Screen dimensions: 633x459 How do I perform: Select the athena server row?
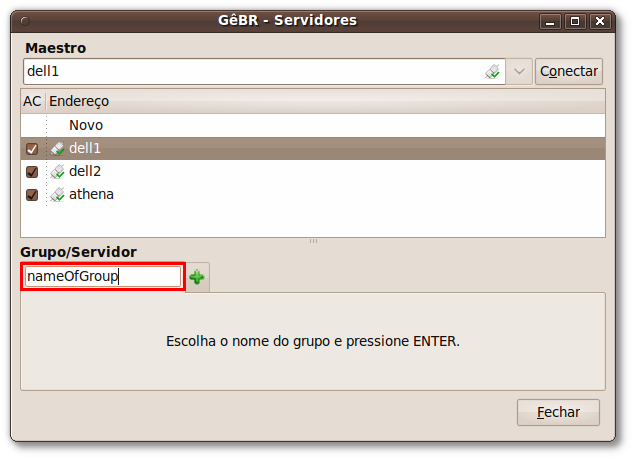313,195
